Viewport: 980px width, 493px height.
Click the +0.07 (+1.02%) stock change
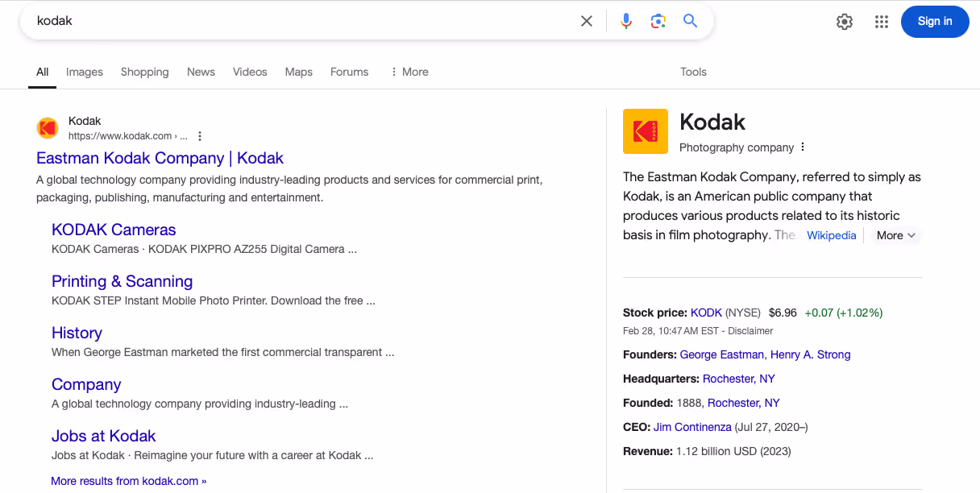843,313
